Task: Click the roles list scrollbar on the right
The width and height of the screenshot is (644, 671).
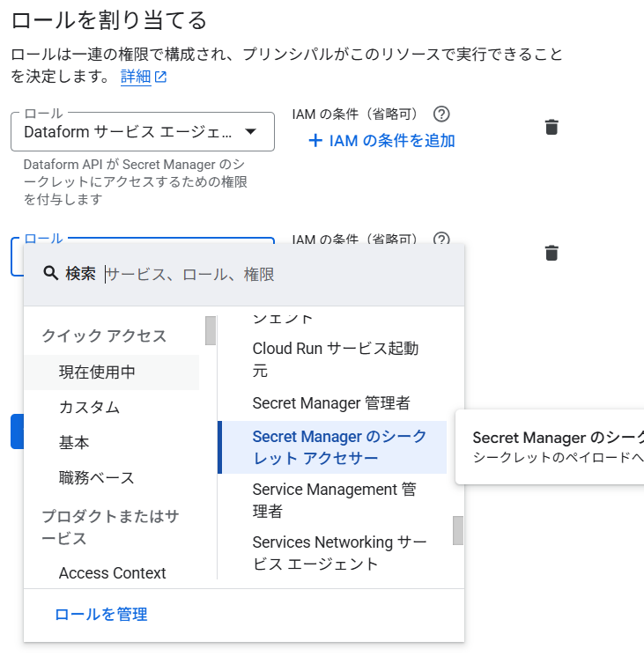Action: [457, 530]
